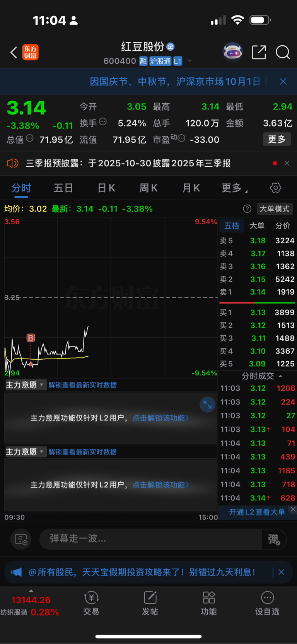Close the holiday notice banner
This screenshot has height=644, width=297.
(x=283, y=81)
